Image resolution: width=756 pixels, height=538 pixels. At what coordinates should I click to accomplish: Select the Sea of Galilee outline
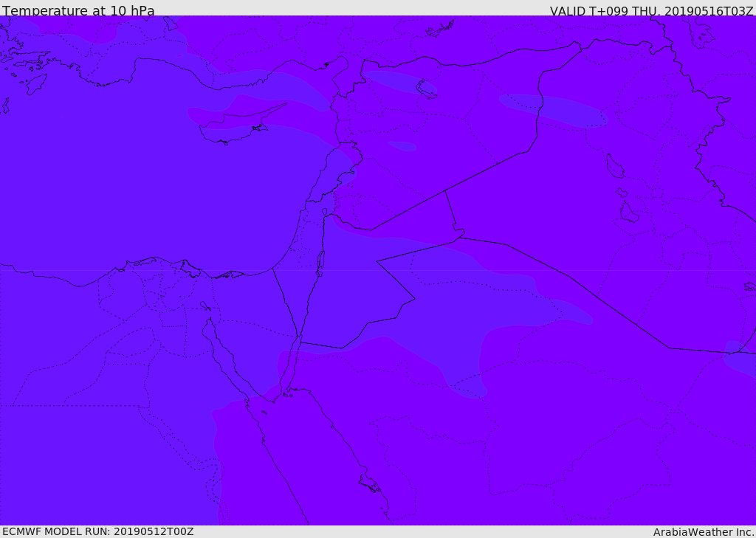click(x=325, y=212)
